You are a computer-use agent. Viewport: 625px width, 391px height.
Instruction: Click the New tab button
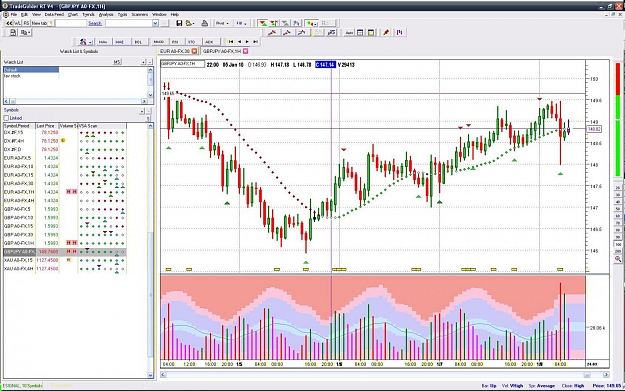(x=42, y=23)
